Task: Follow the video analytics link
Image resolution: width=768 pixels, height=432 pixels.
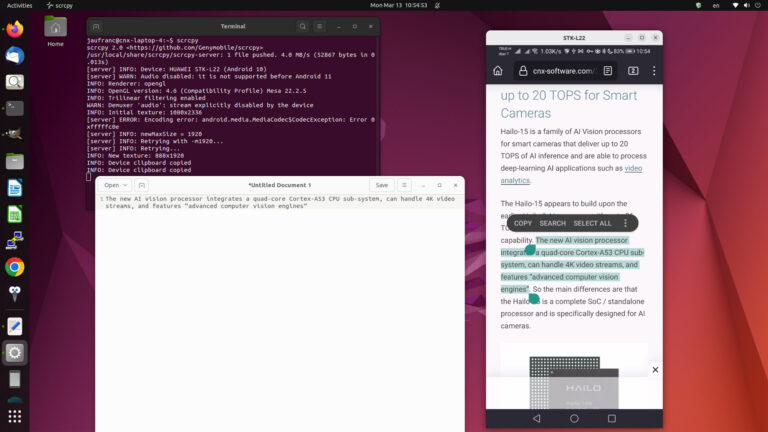Action: (571, 174)
